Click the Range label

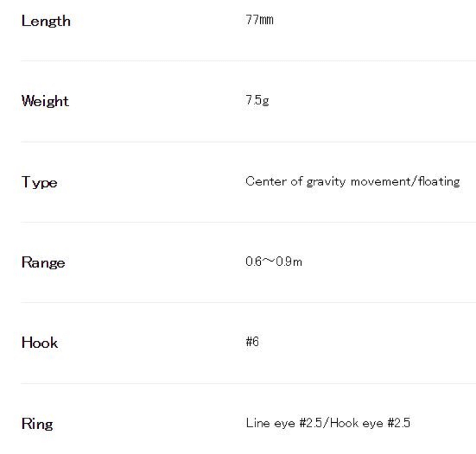pos(43,263)
